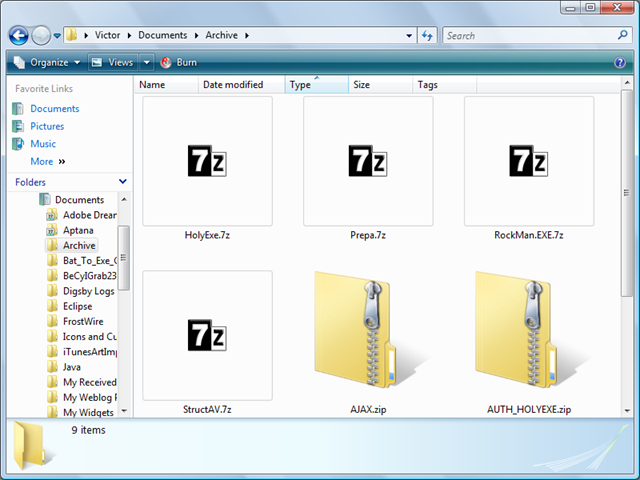
Task: Click the Prepa.7z file name label
Action: (368, 235)
